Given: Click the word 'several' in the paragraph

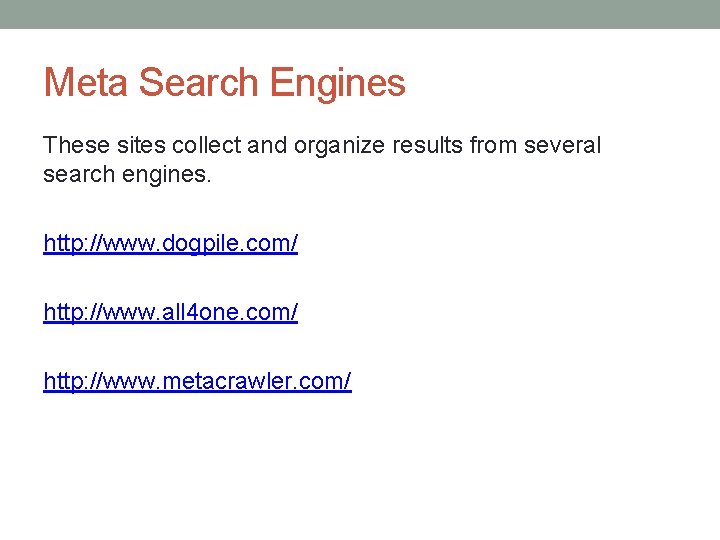Looking at the screenshot, I should point(563,146).
